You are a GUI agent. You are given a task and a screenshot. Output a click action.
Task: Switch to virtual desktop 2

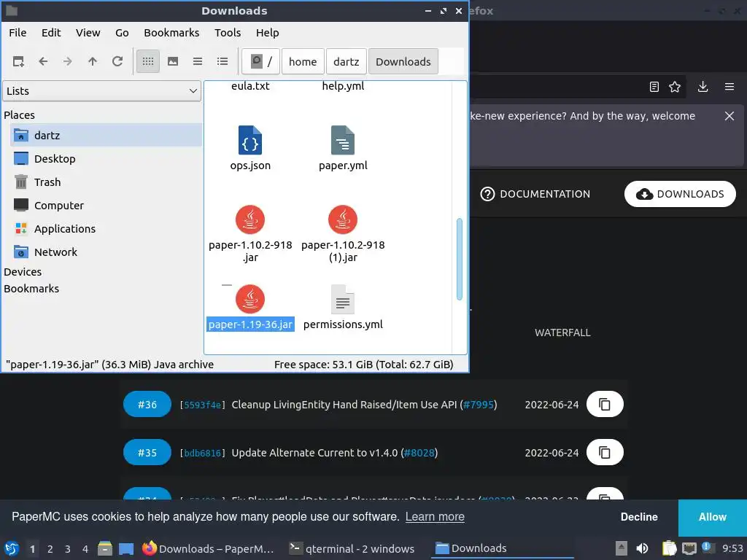coord(50,549)
